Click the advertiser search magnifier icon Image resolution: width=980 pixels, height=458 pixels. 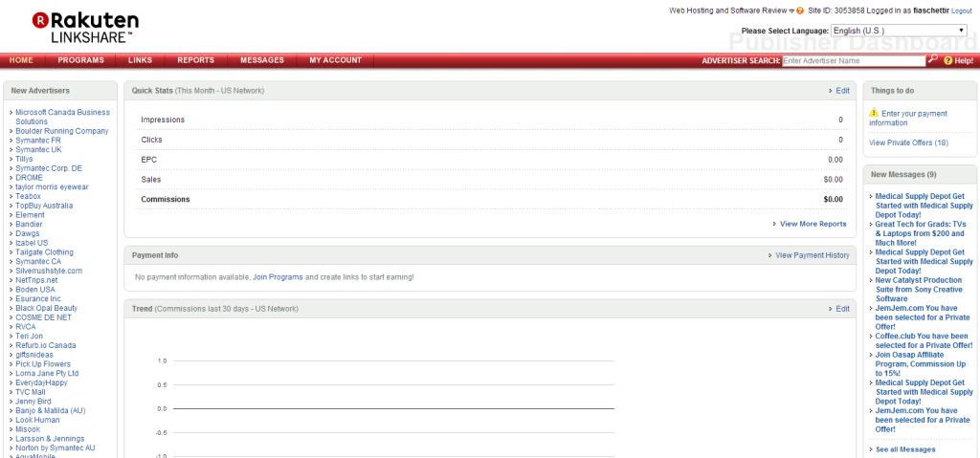(x=932, y=59)
